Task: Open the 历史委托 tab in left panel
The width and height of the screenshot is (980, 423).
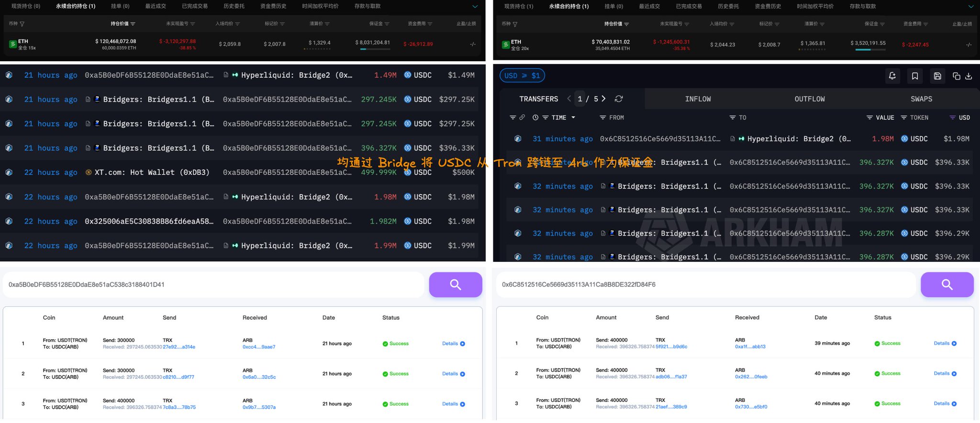Action: (x=234, y=6)
